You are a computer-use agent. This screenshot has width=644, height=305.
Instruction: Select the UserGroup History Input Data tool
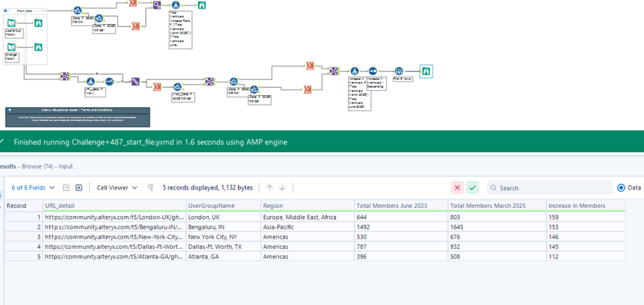click(12, 23)
